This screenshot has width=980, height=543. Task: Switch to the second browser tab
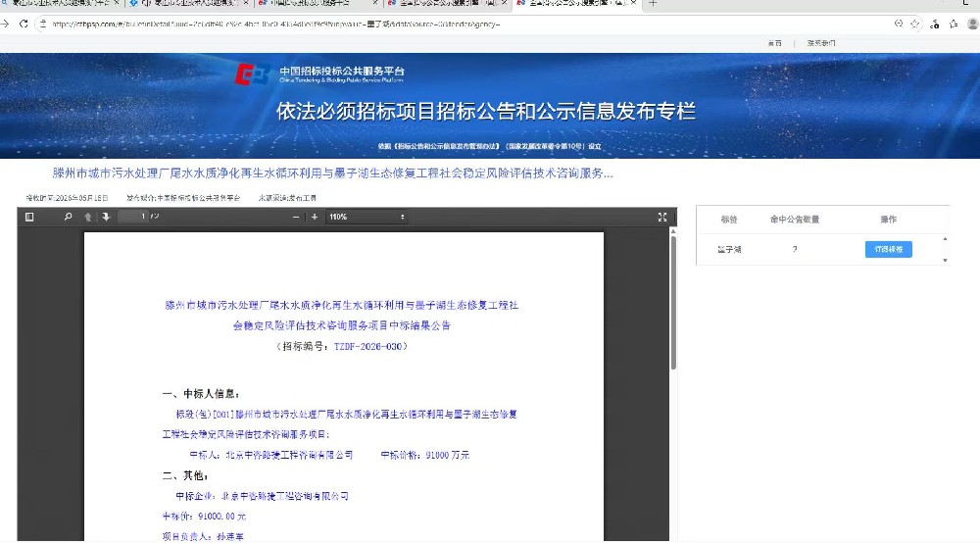189,3
